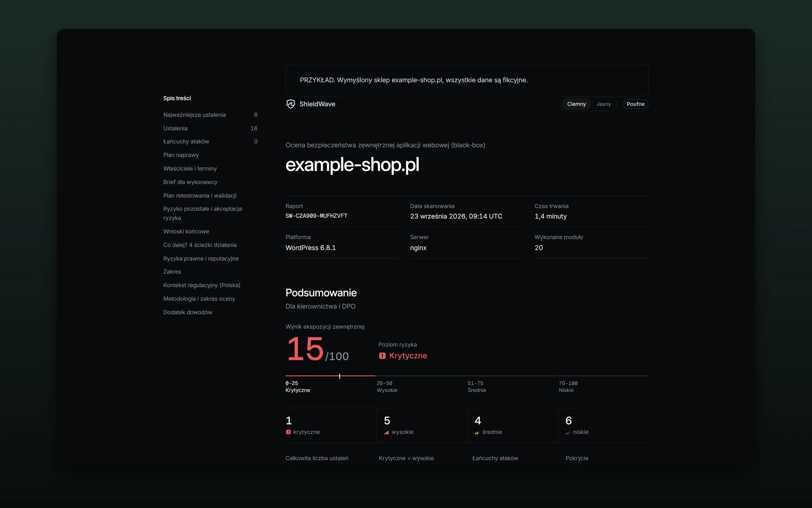The height and width of the screenshot is (508, 812).
Task: Open Co dalej? 4 ścieżki działania
Action: (200, 245)
